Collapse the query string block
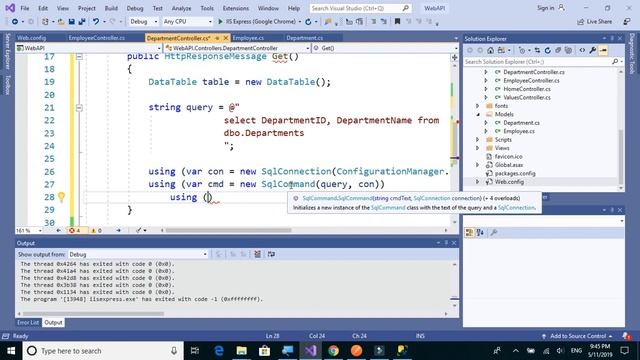Viewport: 640px width, 360px height. tap(79, 108)
